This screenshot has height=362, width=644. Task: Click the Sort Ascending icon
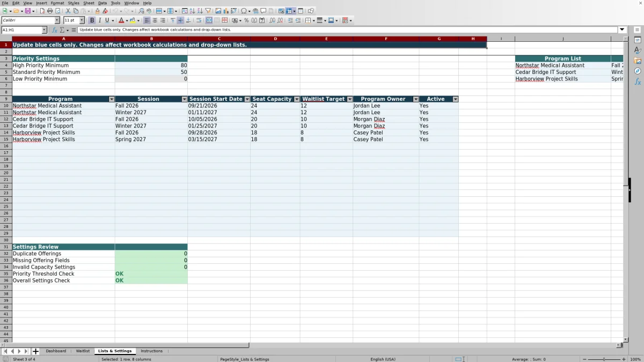click(x=192, y=11)
